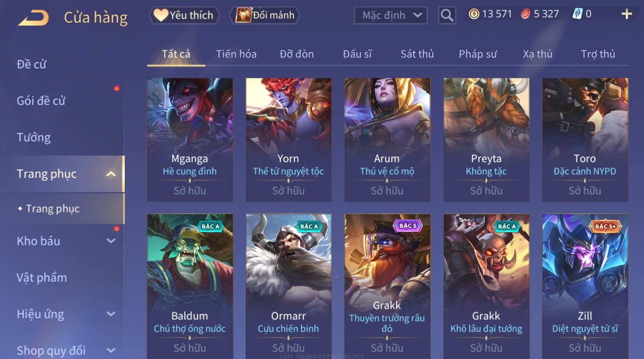
Task: Switch to the Pháp sư tab
Action: (x=478, y=54)
